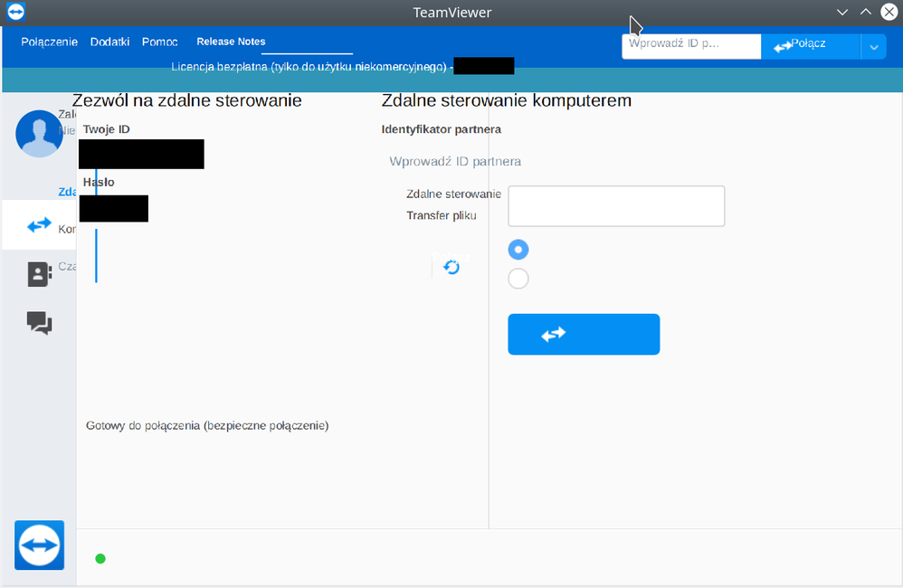Click 'Wprowadź ID partnera' placeholder text
Viewport: 903px width, 588px height.
pyautogui.click(x=455, y=161)
